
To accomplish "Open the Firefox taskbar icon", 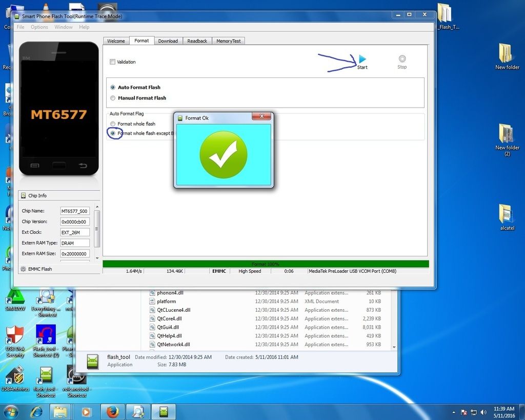I will (113, 411).
